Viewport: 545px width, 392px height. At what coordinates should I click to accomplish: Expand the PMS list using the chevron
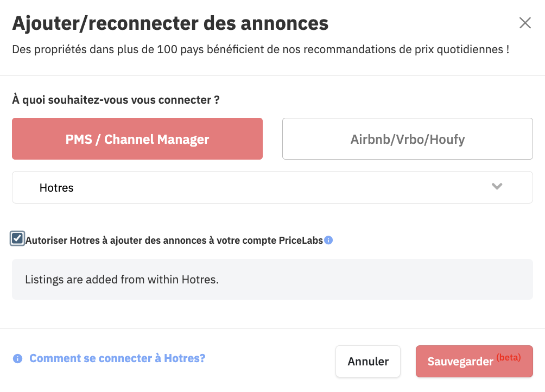[x=497, y=186]
